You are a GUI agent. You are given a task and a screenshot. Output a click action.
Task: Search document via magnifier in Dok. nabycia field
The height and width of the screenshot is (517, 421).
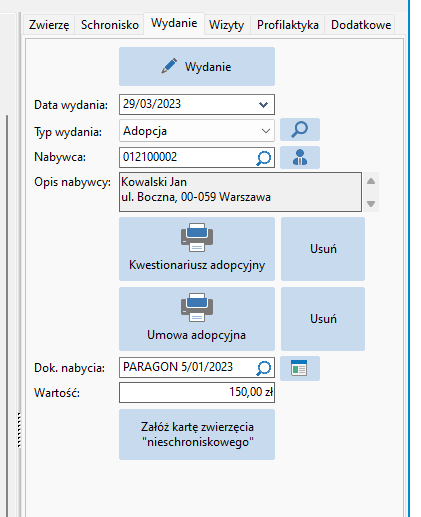pyautogui.click(x=264, y=368)
